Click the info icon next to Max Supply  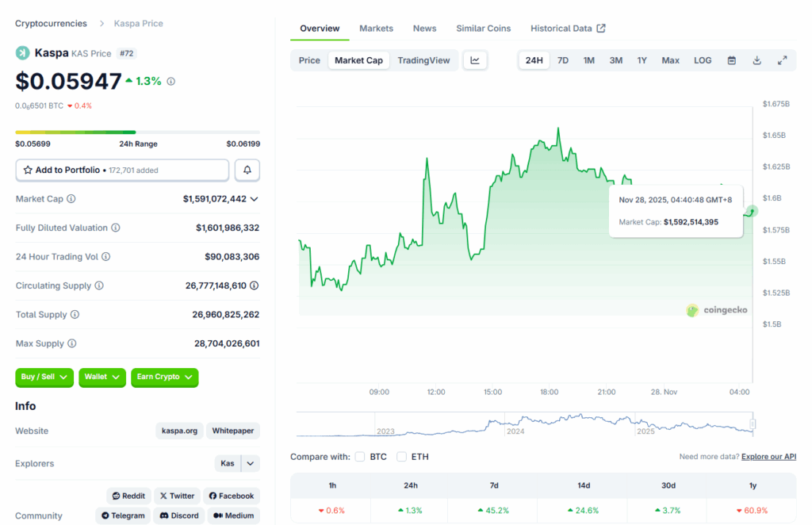click(72, 343)
